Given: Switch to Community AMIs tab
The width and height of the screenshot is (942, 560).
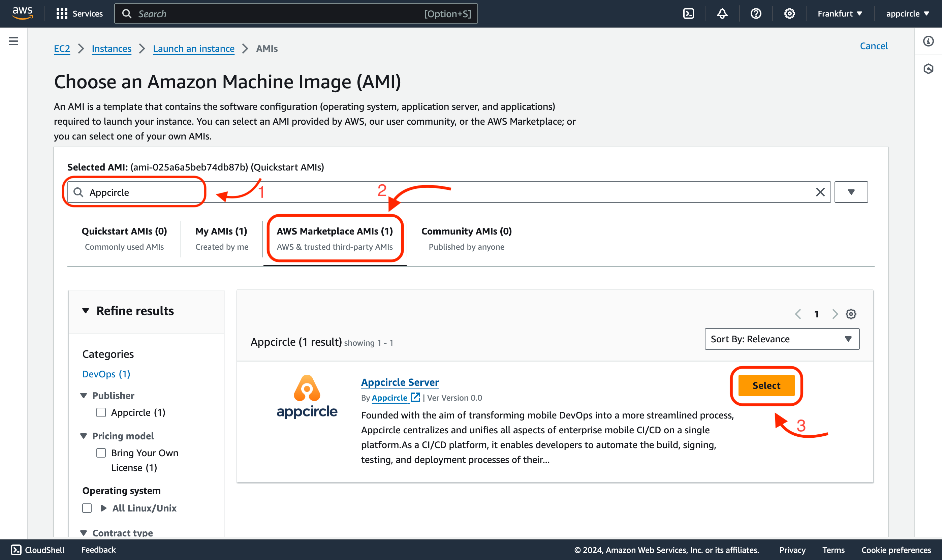Looking at the screenshot, I should pyautogui.click(x=466, y=239).
